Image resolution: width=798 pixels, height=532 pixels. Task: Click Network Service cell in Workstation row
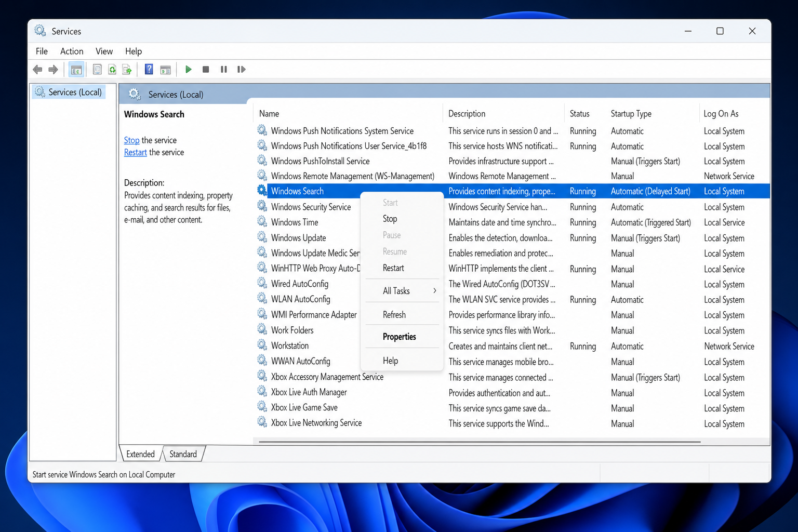coord(729,346)
